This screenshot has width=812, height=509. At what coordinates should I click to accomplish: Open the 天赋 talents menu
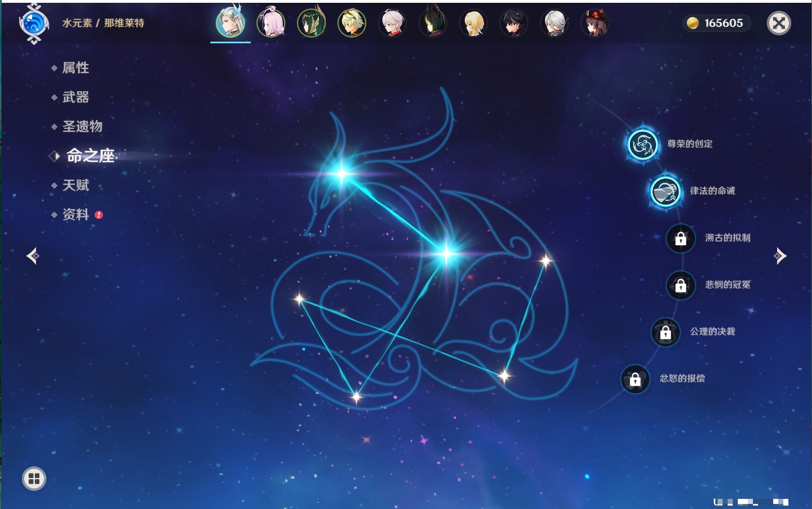75,185
